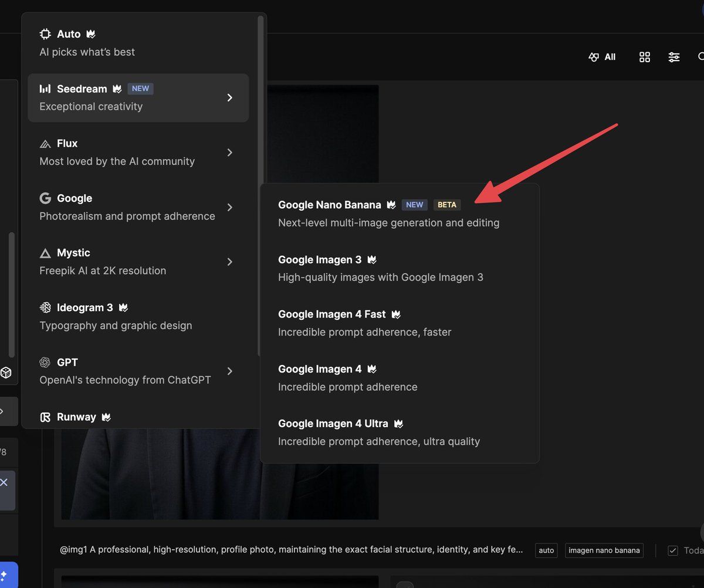This screenshot has width=704, height=588.
Task: Click the Google G logo icon
Action: (45, 198)
